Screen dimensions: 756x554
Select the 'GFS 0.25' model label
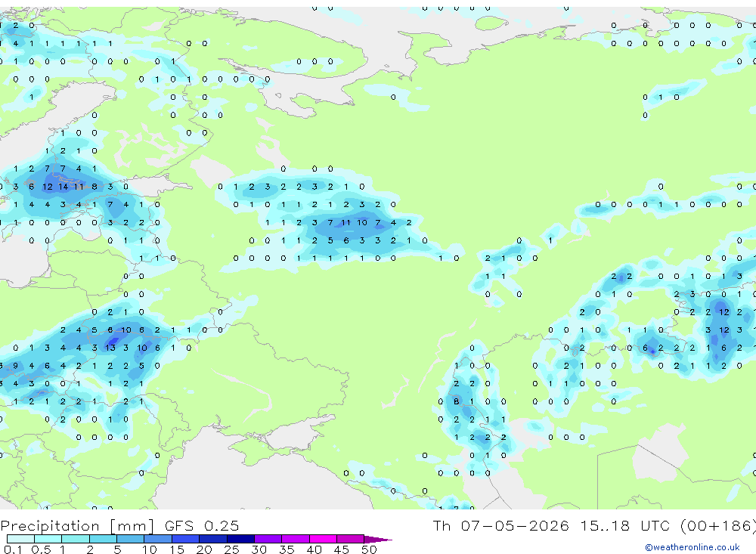click(202, 525)
